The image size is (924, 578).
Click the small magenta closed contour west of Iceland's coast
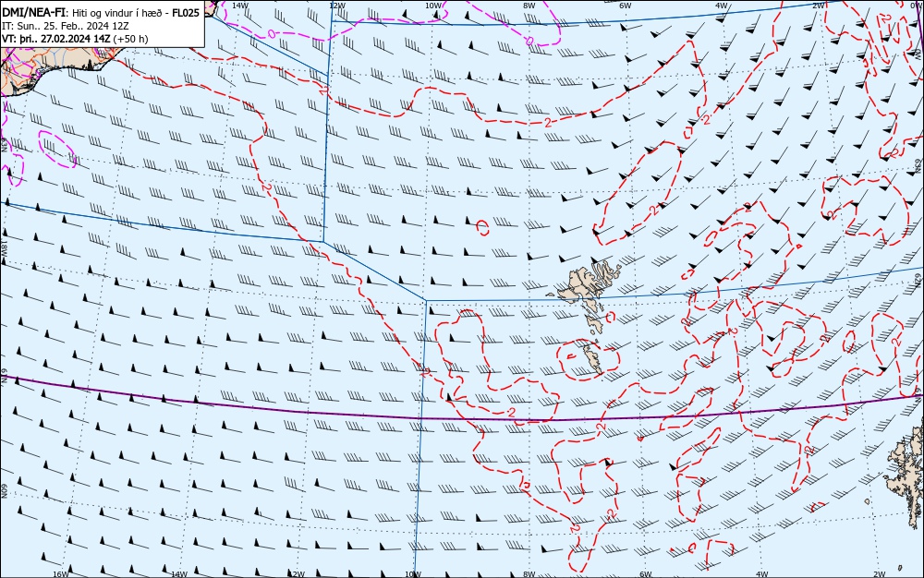57,150
